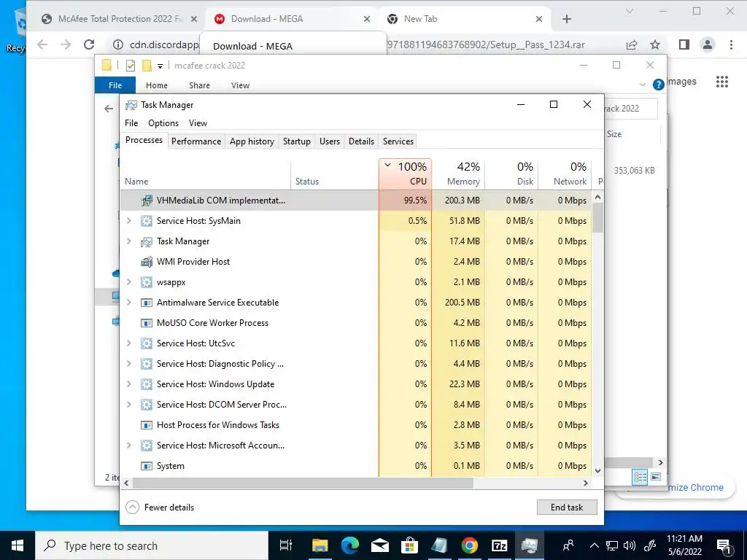The image size is (747, 560).
Task: Click the System process icon
Action: (146, 466)
